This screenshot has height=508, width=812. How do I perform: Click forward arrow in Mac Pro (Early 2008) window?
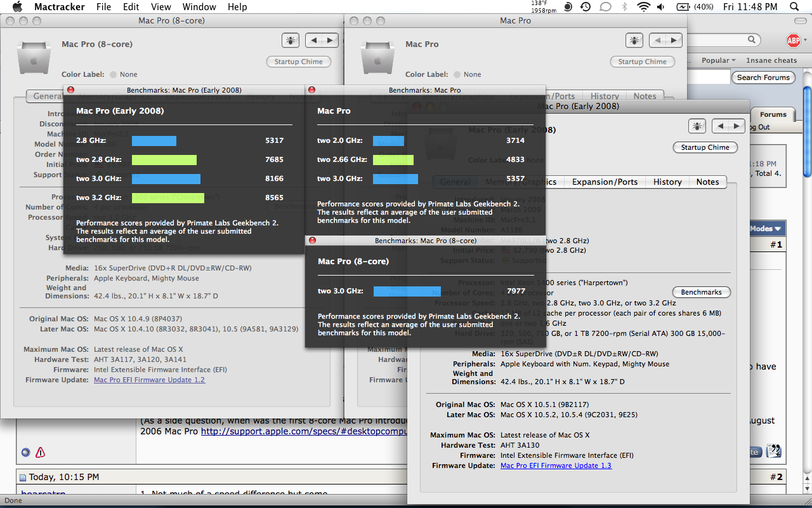737,126
